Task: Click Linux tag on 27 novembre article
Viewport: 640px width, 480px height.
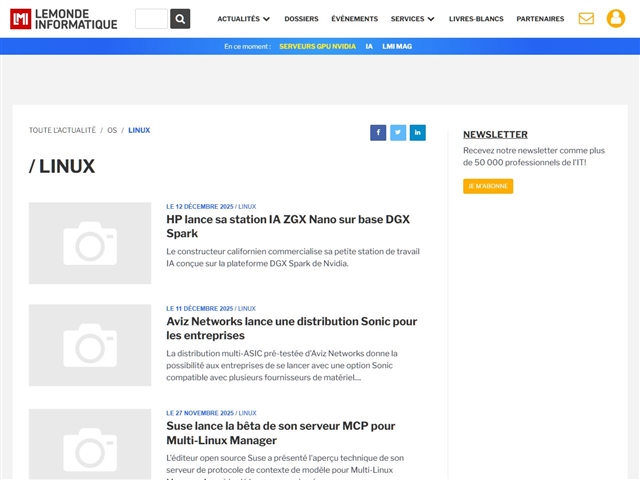Action: tap(248, 413)
